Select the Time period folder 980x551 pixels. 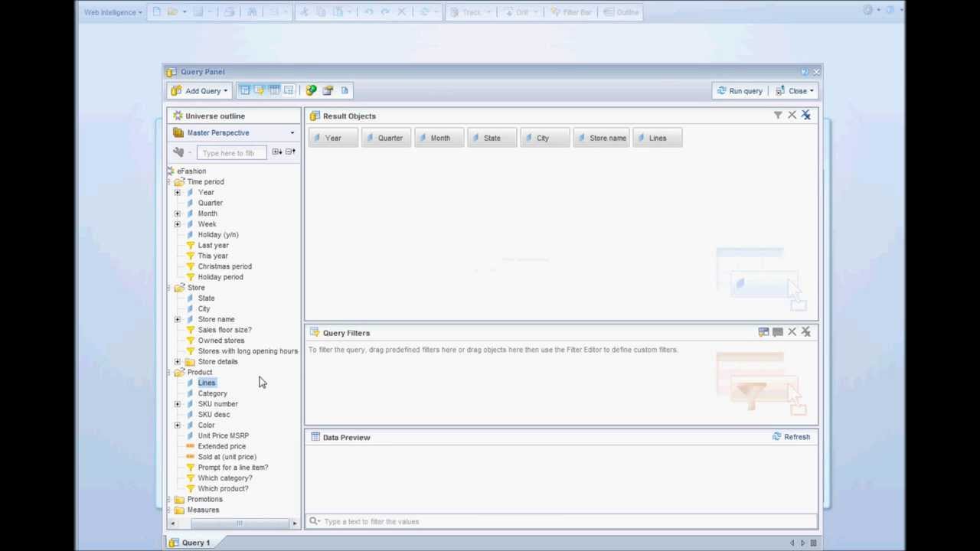[205, 181]
